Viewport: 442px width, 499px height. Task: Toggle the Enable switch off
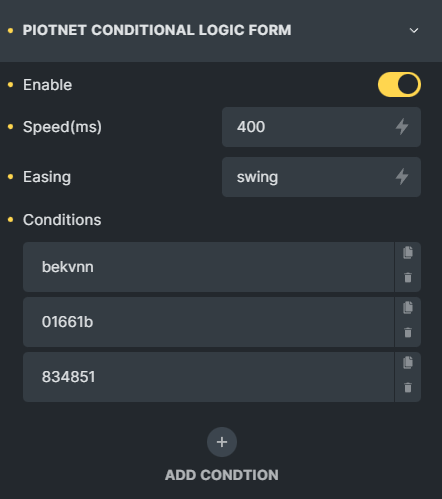coord(399,85)
